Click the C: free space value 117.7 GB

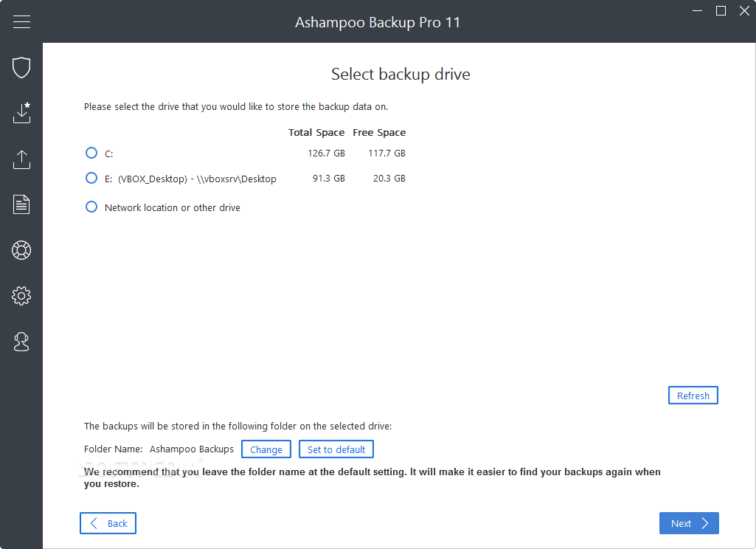tap(386, 153)
